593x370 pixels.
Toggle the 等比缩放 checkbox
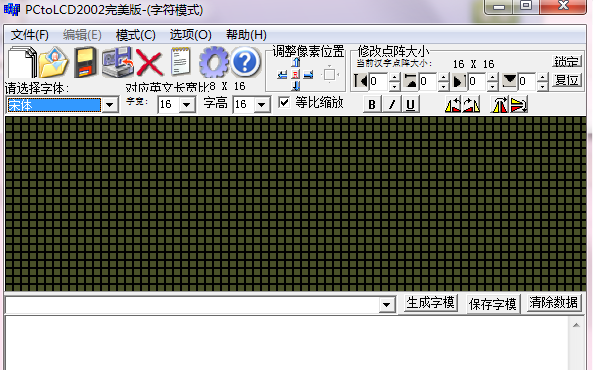coord(284,103)
